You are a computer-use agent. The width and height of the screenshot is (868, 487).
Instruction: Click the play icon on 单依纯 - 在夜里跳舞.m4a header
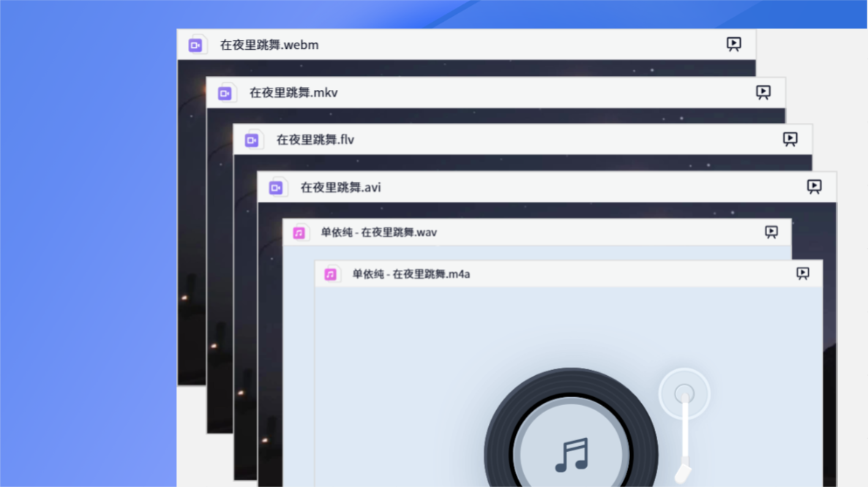tap(803, 273)
